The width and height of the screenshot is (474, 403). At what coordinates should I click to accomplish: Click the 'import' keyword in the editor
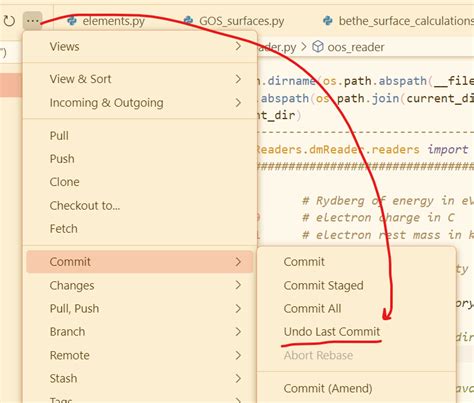tap(448, 149)
